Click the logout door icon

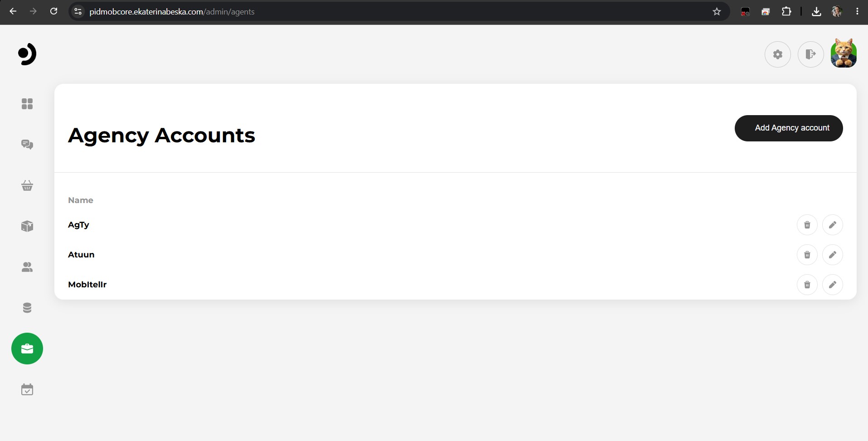click(x=811, y=54)
